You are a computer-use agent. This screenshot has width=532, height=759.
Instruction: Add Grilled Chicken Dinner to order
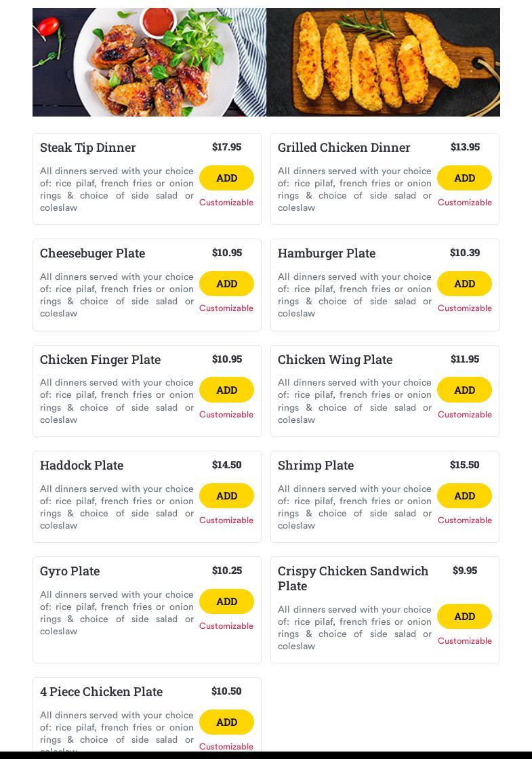[x=464, y=178]
